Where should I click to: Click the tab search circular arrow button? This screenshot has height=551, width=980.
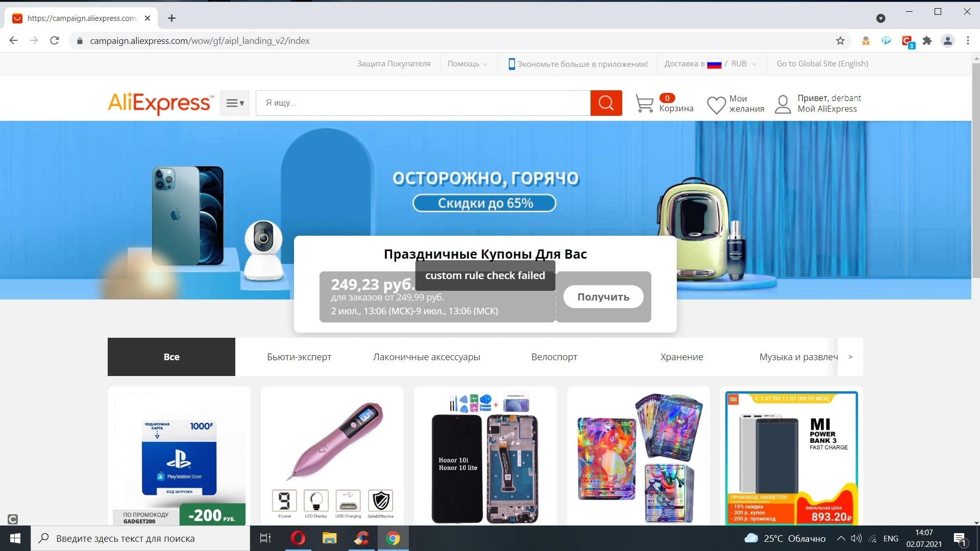point(880,18)
